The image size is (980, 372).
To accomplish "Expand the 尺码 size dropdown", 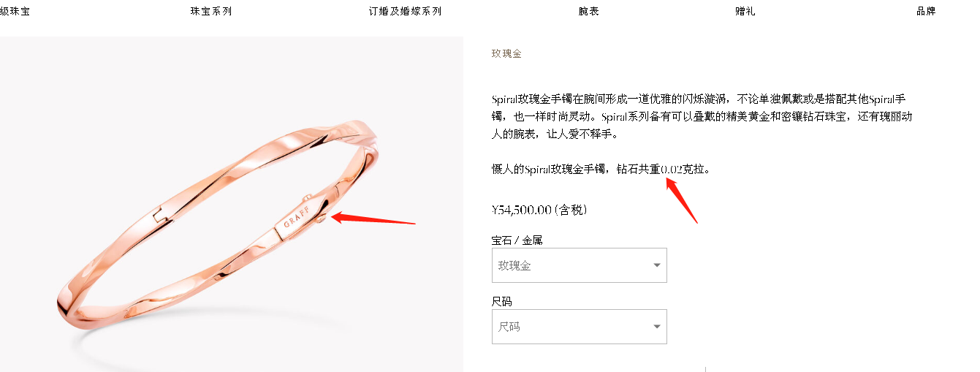I will tap(580, 327).
